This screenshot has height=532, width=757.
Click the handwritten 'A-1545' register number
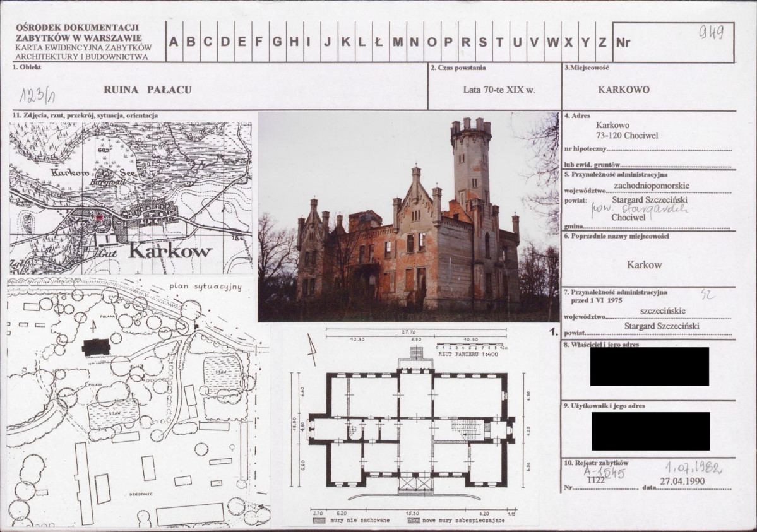pos(604,472)
